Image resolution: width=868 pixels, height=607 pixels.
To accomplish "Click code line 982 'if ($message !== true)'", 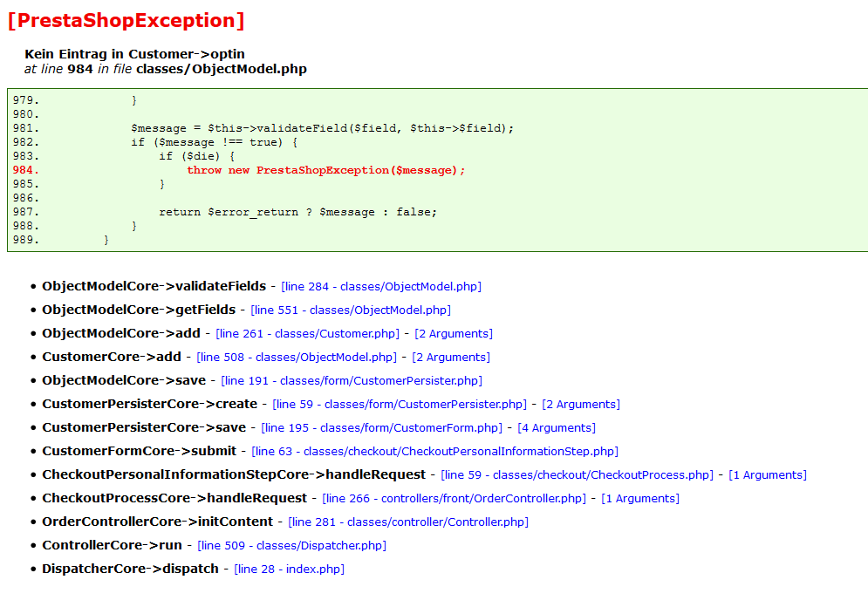I will click(x=215, y=142).
